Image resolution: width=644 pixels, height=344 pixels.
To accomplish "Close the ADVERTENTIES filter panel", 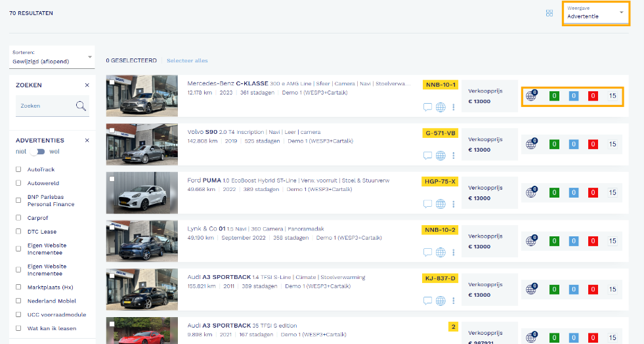I will 87,140.
